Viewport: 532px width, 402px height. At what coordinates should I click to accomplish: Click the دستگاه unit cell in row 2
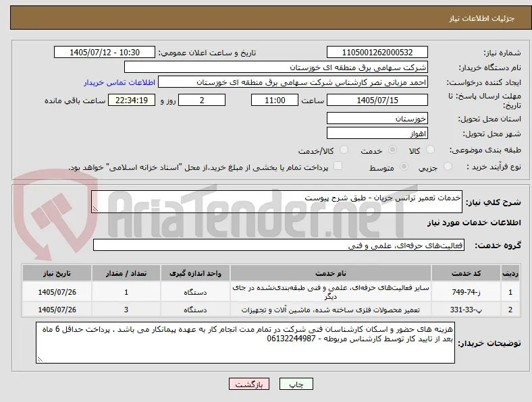[x=195, y=310]
